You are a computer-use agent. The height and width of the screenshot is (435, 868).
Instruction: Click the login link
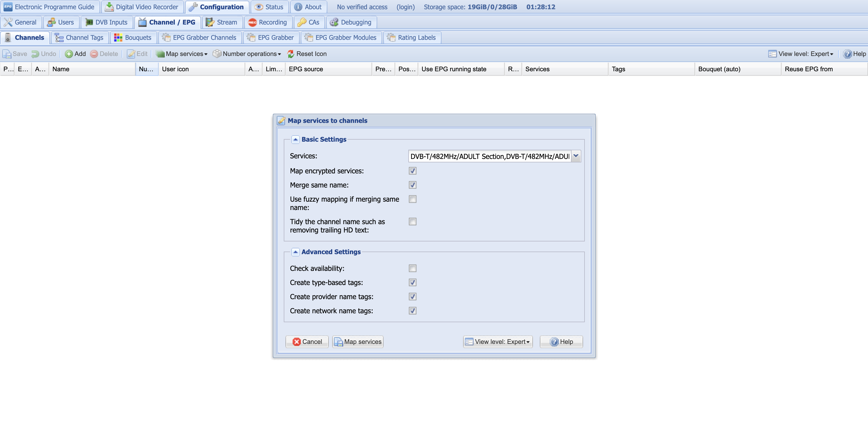tap(405, 7)
